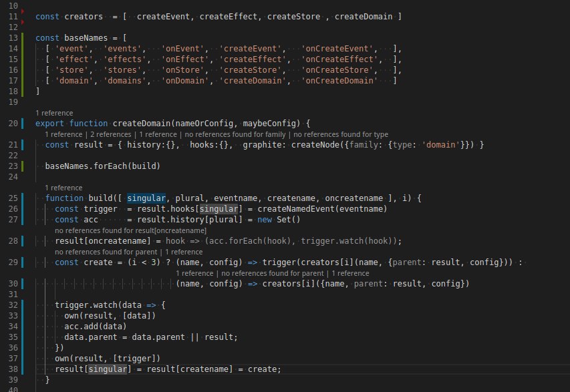Image resolution: width=570 pixels, height=392 pixels.
Task: Click 'eventname' in the build parameter list
Action: coord(236,198)
